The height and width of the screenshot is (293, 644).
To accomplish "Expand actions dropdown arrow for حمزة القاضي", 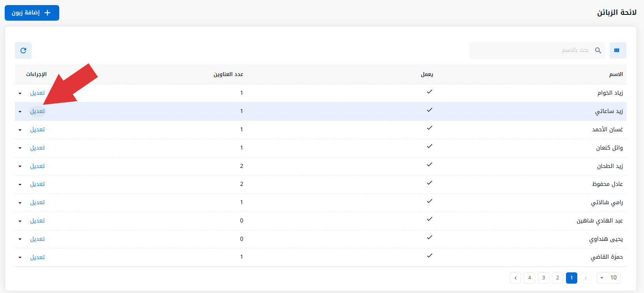I will point(20,258).
